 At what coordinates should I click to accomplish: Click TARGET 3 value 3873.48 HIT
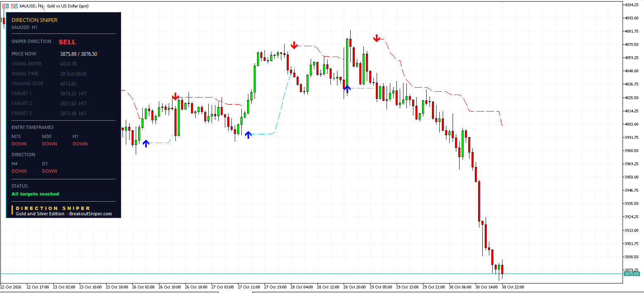[x=73, y=113]
